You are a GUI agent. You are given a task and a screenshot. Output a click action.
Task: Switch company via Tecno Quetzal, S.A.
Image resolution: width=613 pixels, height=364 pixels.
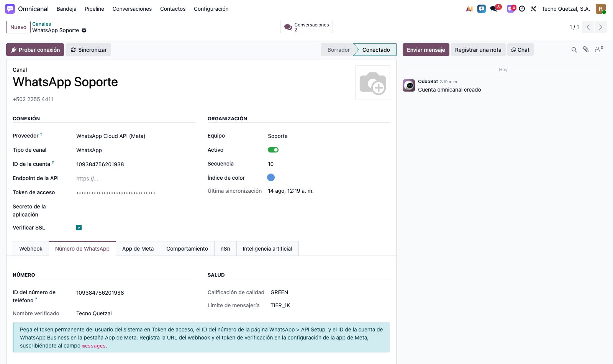(x=566, y=9)
